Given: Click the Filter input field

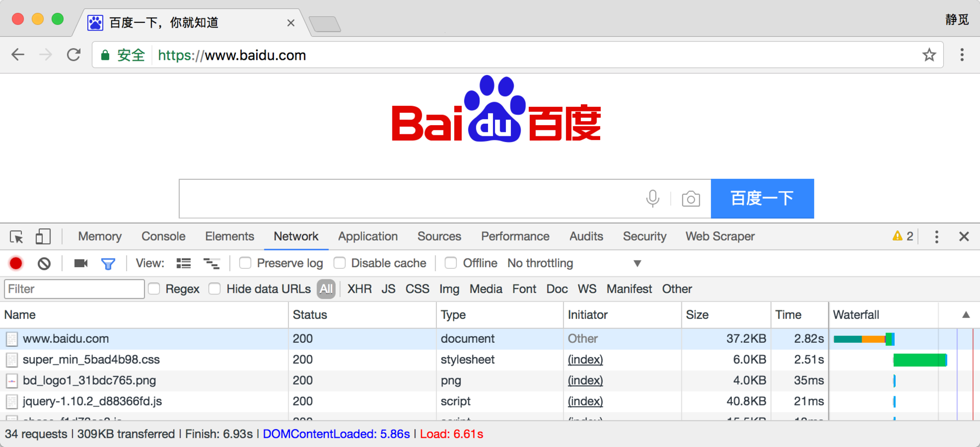Looking at the screenshot, I should (75, 289).
